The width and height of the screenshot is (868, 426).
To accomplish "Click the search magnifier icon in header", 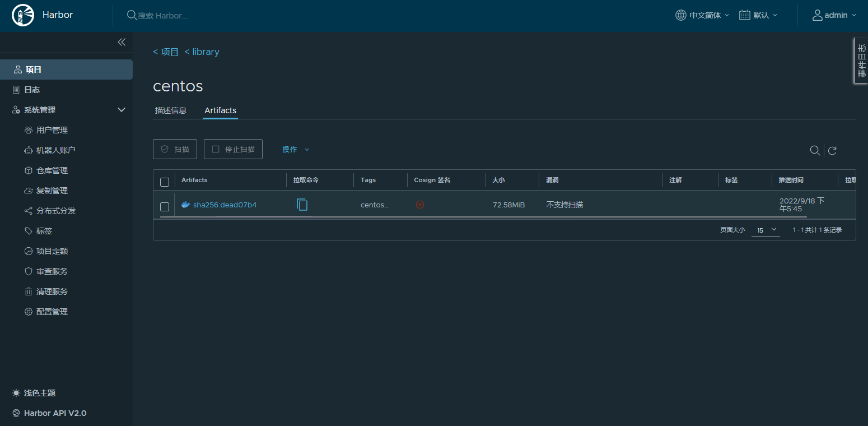I will (x=132, y=15).
